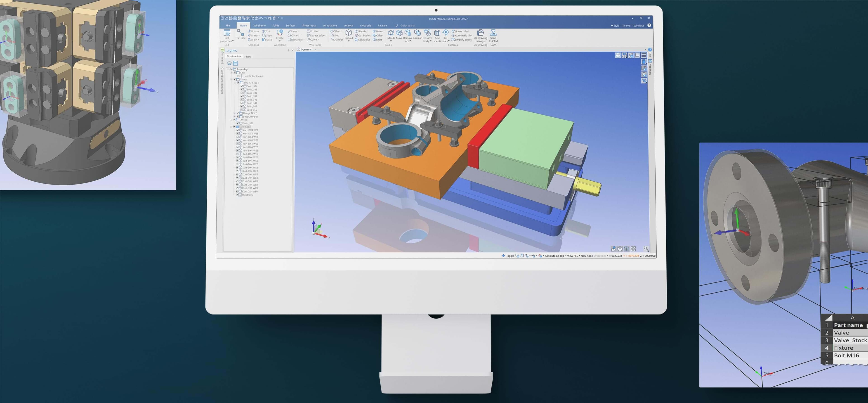Click the Simplify edges button
868x403 pixels.
[x=462, y=40]
